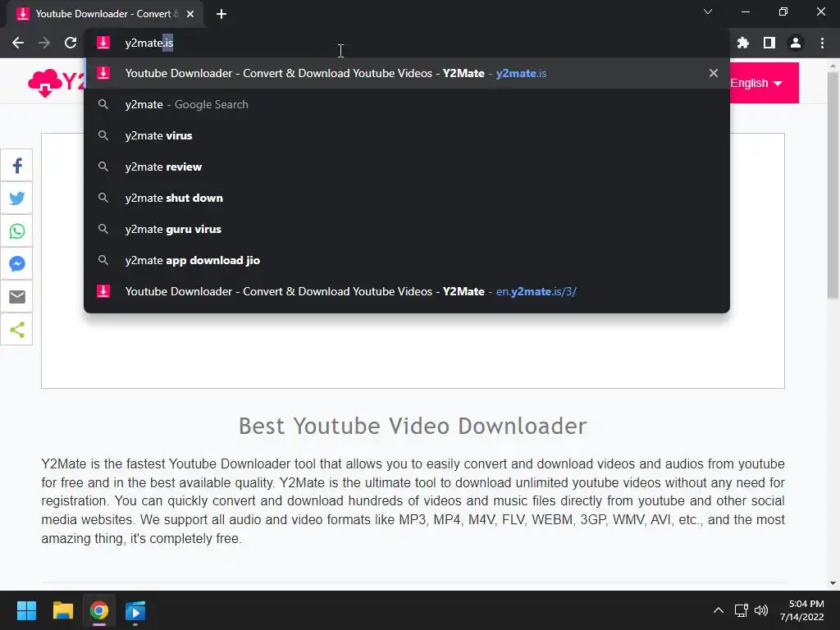
Task: Share page via email icon
Action: [x=16, y=296]
